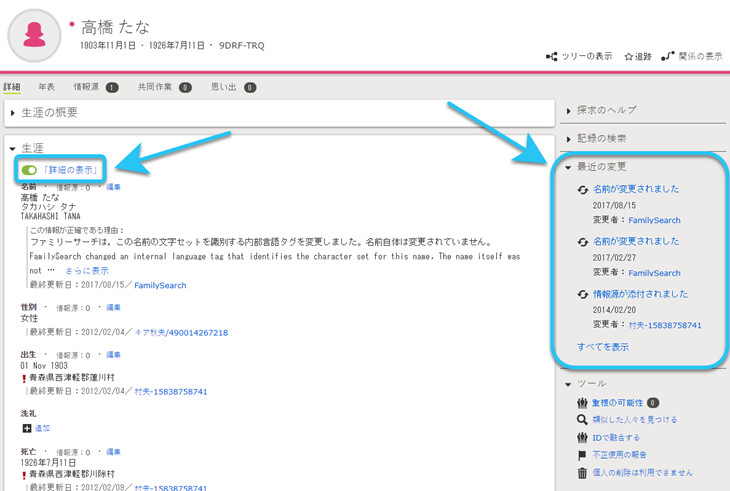Open 村夫-15838758741 link under 出生

pyautogui.click(x=170, y=392)
